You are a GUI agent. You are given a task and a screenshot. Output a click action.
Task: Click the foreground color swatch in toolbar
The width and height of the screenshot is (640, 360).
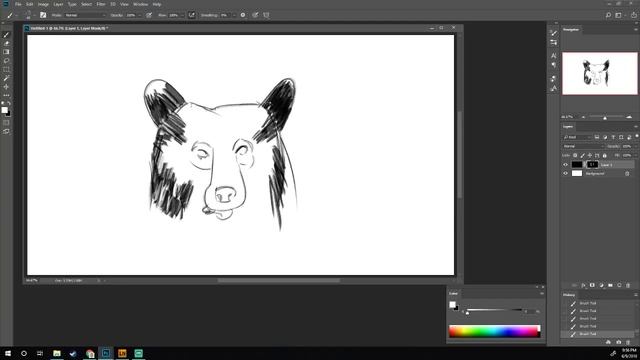tap(4, 110)
